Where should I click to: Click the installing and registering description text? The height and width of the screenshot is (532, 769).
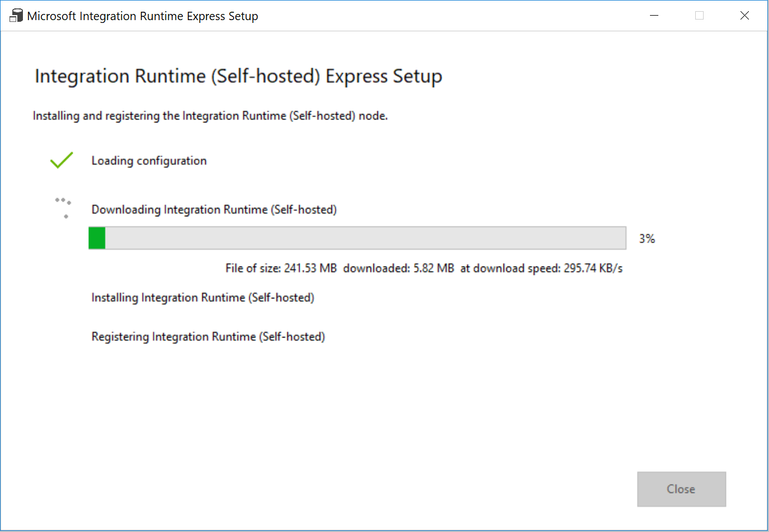(x=210, y=116)
